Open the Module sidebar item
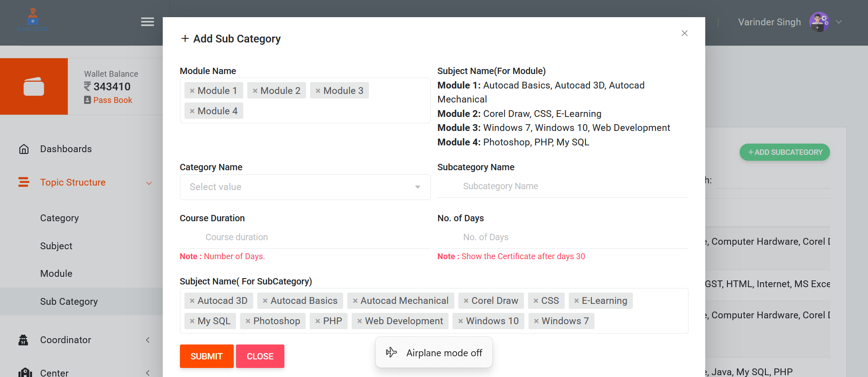 [56, 274]
